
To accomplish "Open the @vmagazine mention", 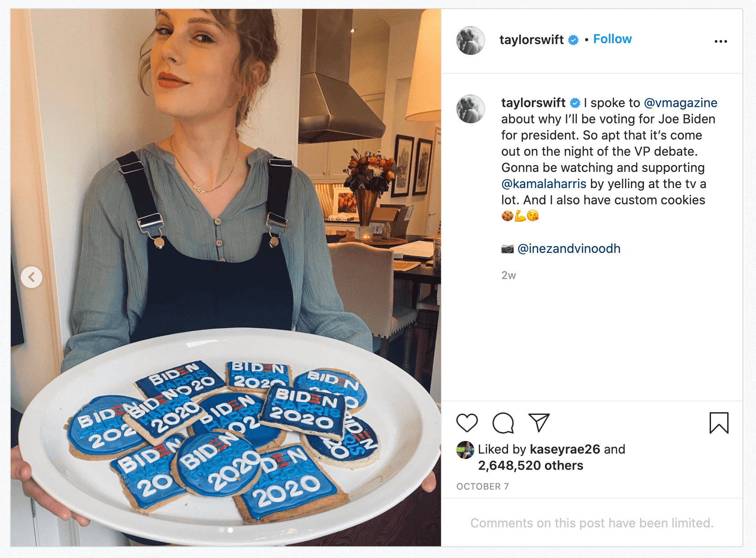I will pos(680,103).
